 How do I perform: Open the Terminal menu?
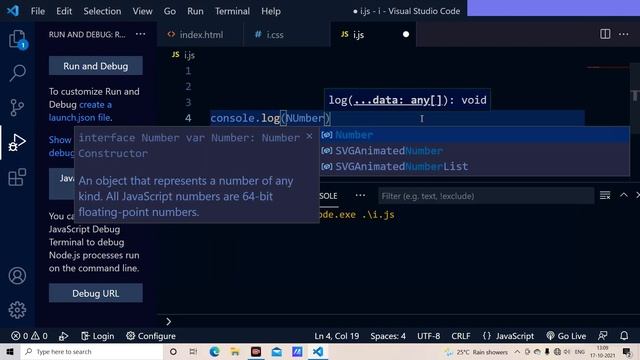coord(232,11)
